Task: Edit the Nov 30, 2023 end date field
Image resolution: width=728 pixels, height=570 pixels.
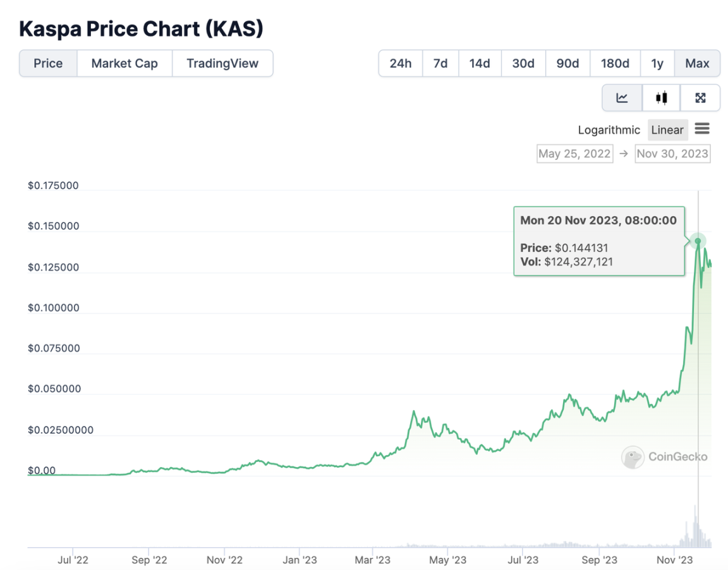Action: [672, 154]
